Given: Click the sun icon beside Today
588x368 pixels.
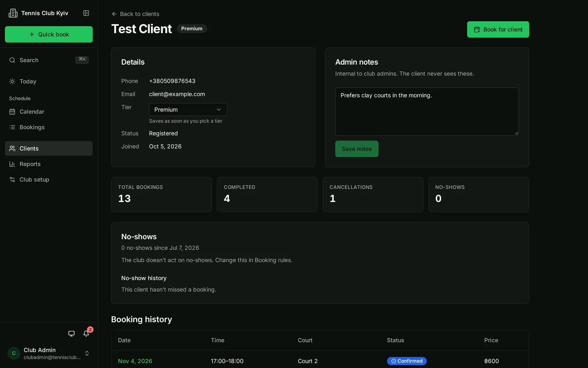Looking at the screenshot, I should point(12,81).
